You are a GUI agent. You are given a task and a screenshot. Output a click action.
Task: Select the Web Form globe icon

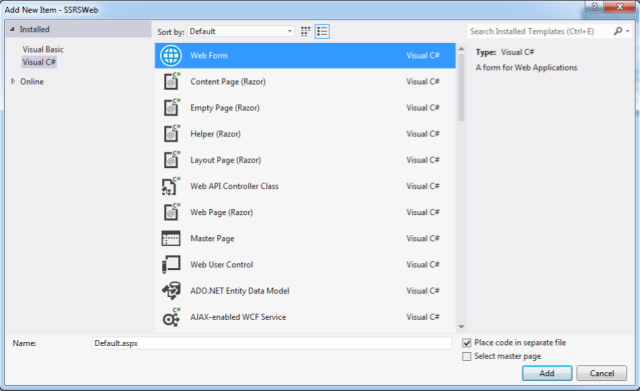pos(171,56)
